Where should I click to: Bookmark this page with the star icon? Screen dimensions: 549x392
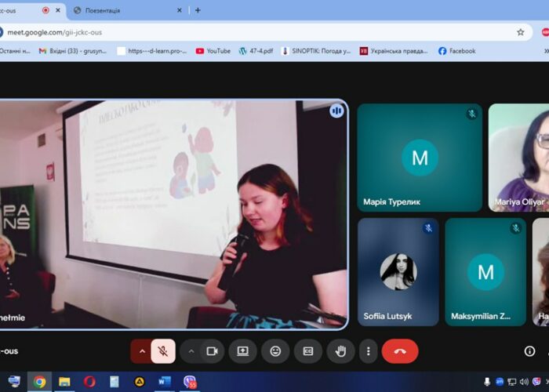pyautogui.click(x=520, y=32)
